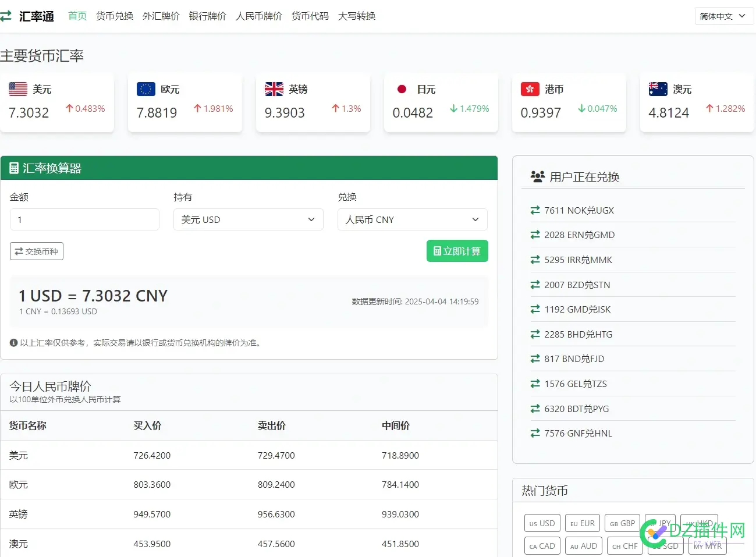756x557 pixels.
Task: Select the 货币代码 menu item
Action: click(310, 16)
